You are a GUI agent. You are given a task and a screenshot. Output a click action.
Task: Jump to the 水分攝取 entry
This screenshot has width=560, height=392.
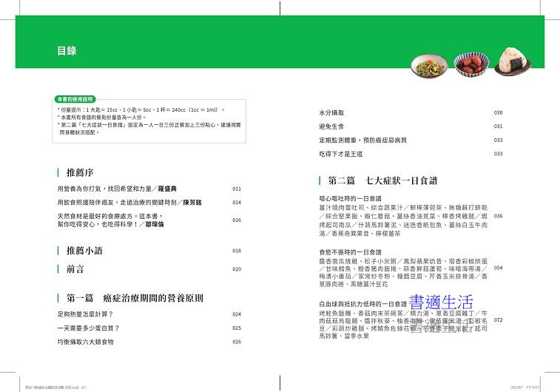coord(332,112)
